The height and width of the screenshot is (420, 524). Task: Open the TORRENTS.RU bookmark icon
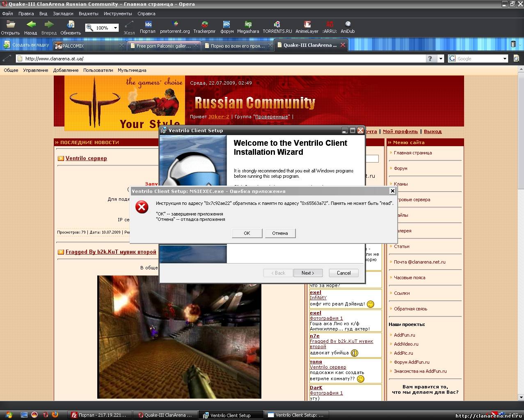(x=277, y=25)
